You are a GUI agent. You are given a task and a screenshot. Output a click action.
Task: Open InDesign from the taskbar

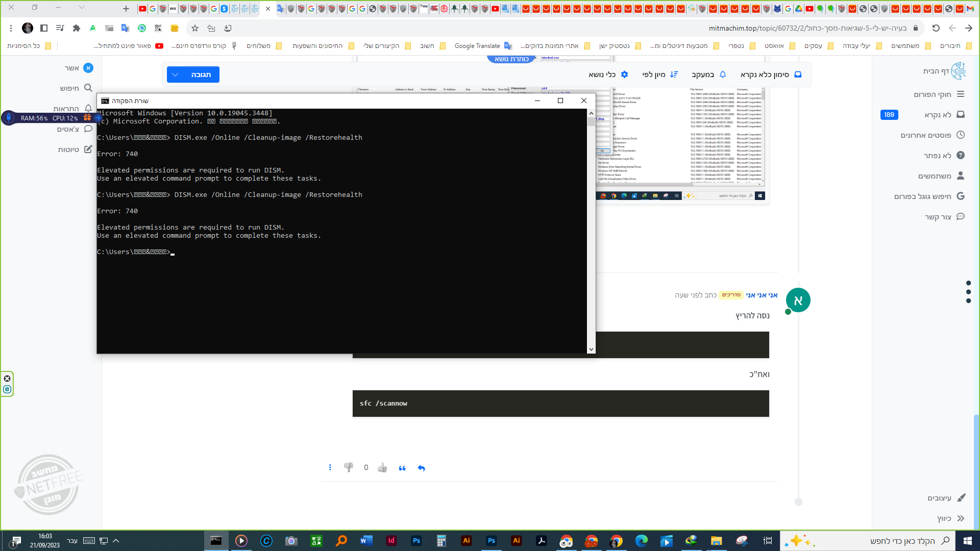[391, 541]
